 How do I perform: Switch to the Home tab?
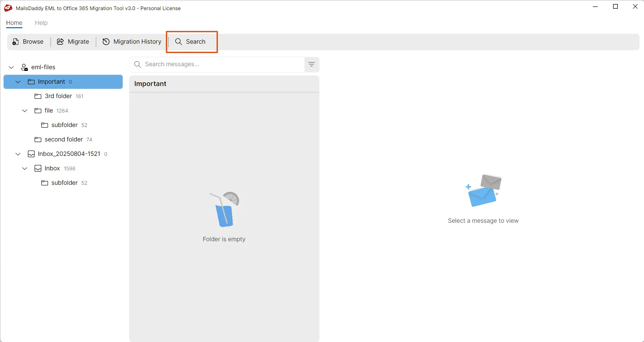point(14,23)
